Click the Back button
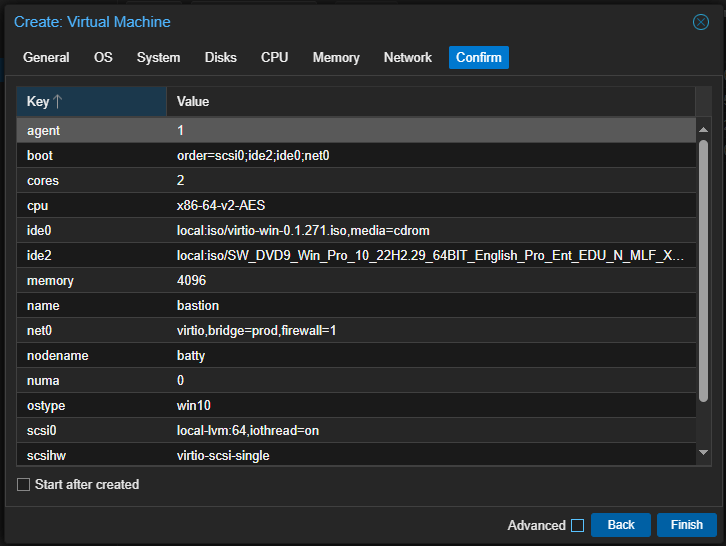This screenshot has height=546, width=726. (x=620, y=525)
